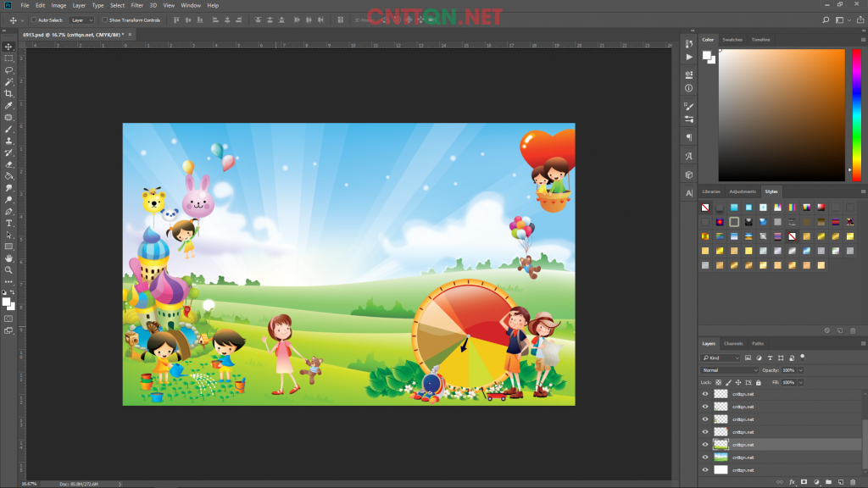Select the Zoom tool in the toolbox
Image resolution: width=868 pixels, height=488 pixels.
(8, 270)
